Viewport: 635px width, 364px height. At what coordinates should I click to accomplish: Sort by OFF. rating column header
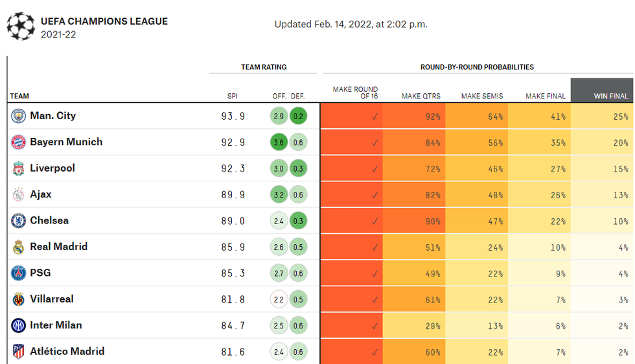point(279,97)
